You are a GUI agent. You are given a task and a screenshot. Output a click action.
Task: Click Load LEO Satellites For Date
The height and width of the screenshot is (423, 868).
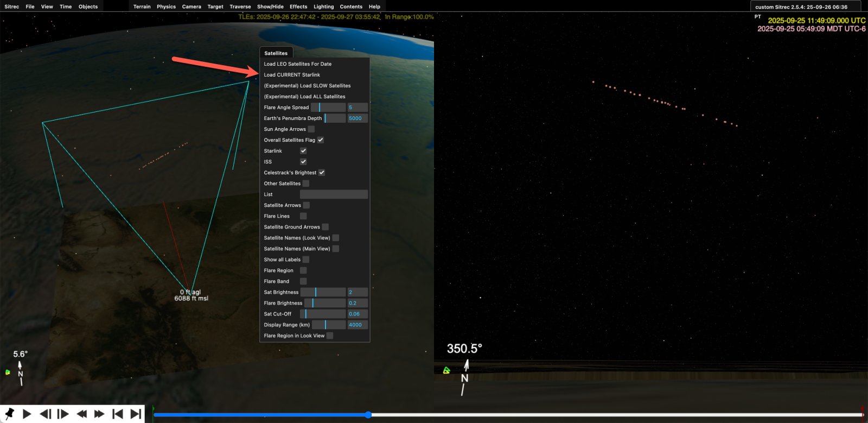pos(298,64)
